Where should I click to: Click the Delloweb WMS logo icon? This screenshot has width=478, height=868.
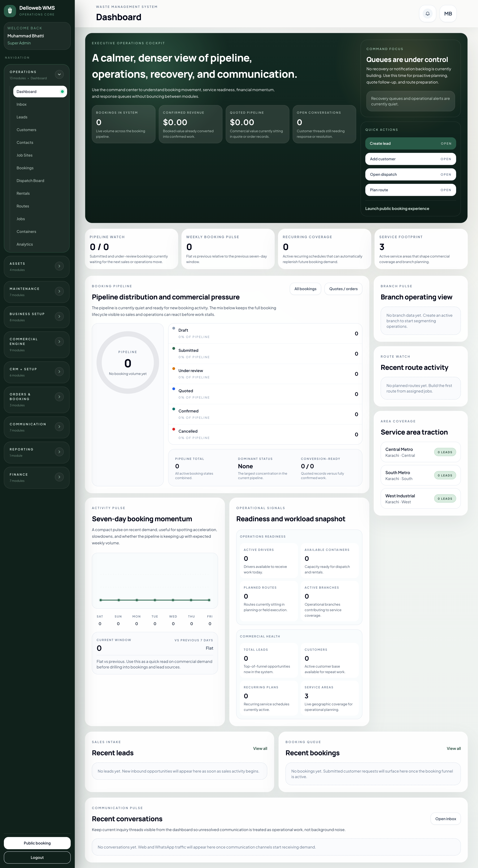(10, 11)
